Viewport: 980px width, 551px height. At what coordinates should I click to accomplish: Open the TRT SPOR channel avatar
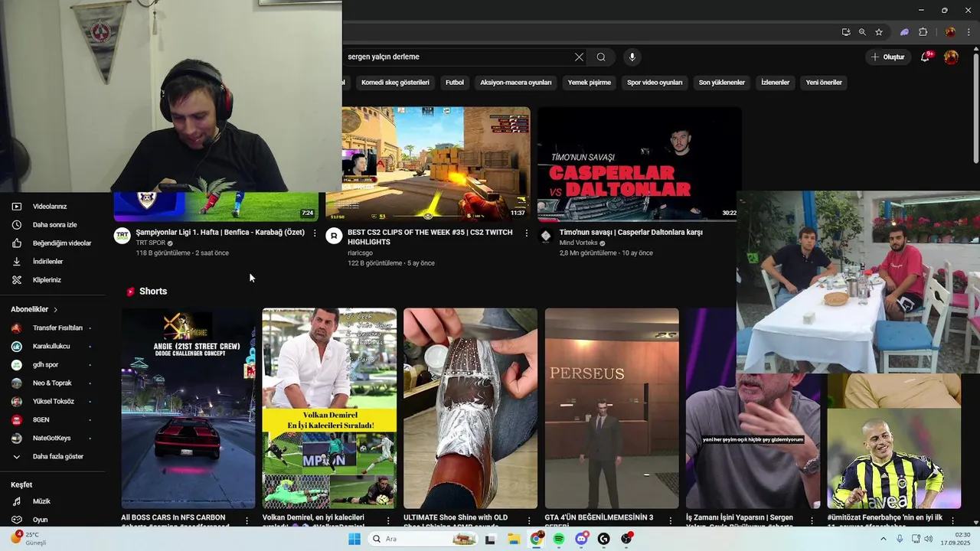(122, 236)
